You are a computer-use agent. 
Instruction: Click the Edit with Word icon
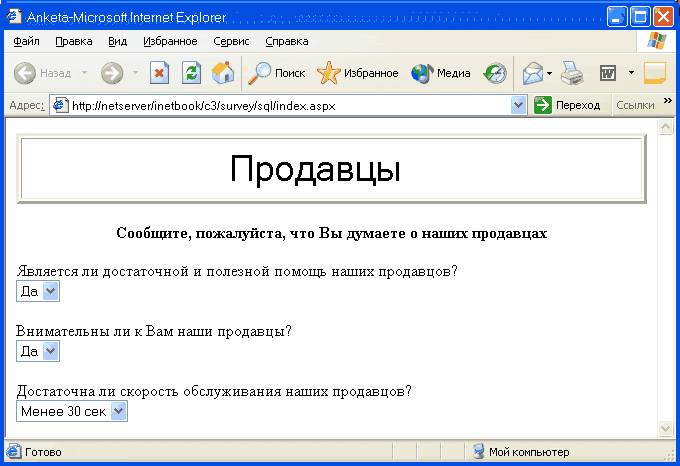(x=608, y=73)
